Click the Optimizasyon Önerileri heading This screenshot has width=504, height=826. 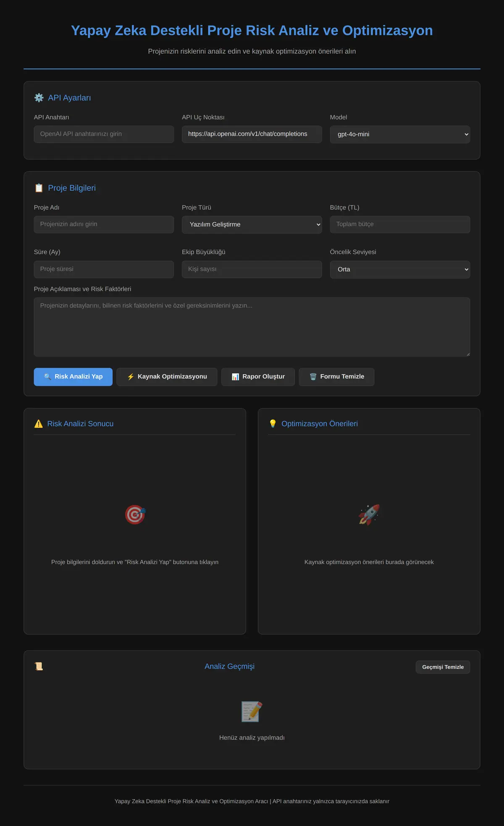[x=320, y=424]
